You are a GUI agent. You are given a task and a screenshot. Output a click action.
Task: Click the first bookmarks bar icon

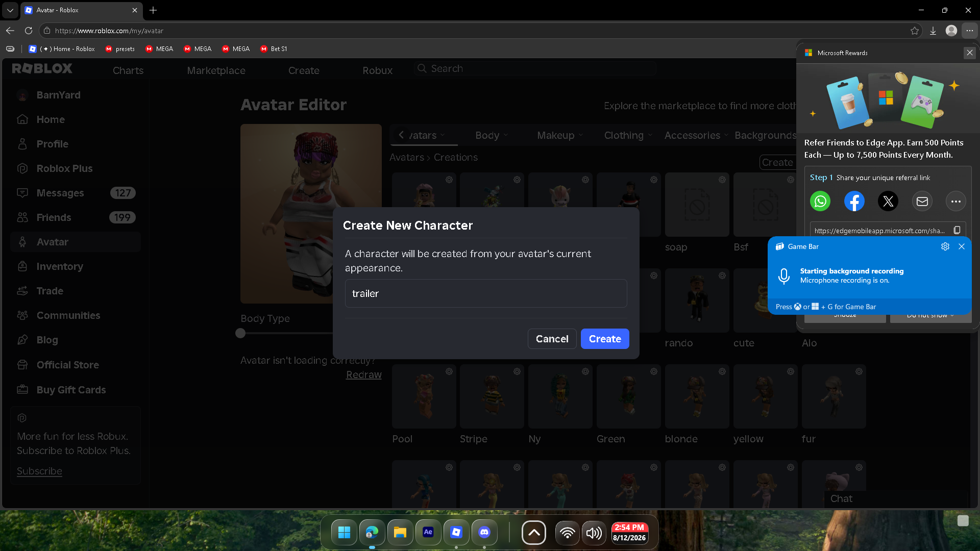point(10,49)
